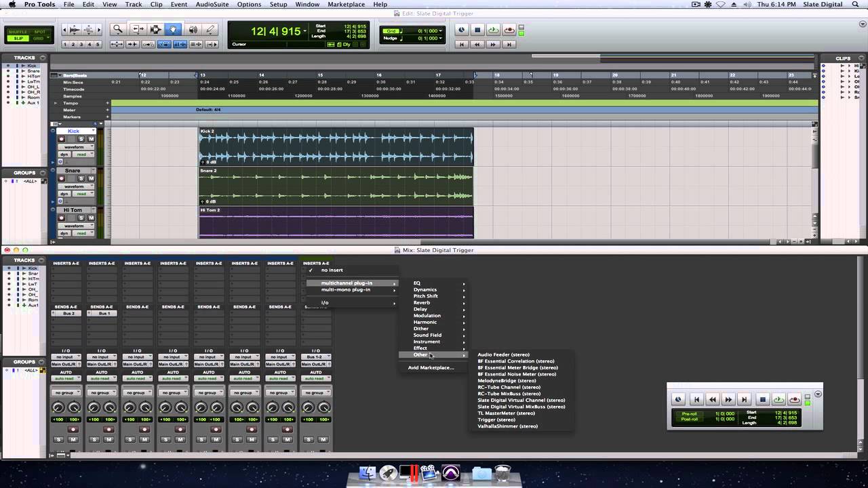Click Go to End in the Edit window transport
Screen dimensions: 868x488
(x=509, y=44)
